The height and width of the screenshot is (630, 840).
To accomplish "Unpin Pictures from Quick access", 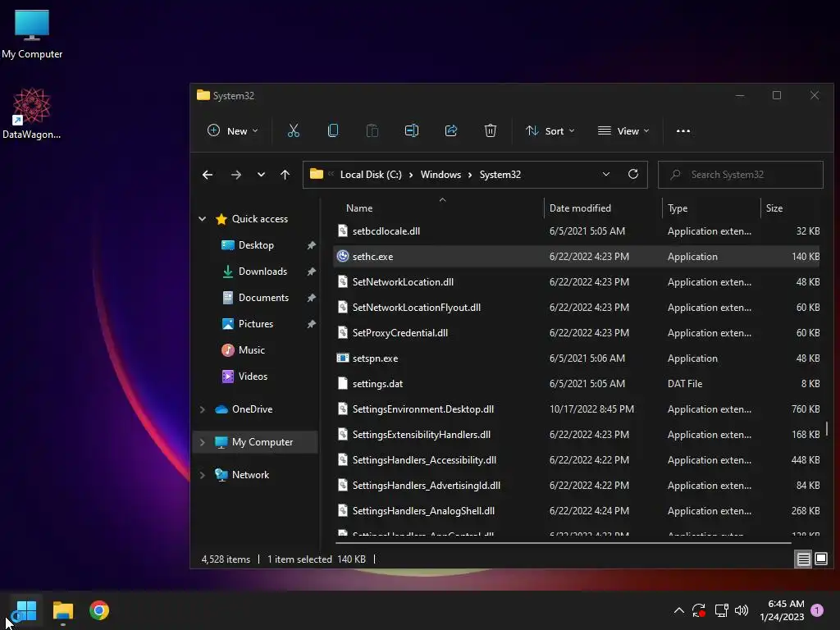I will (311, 324).
